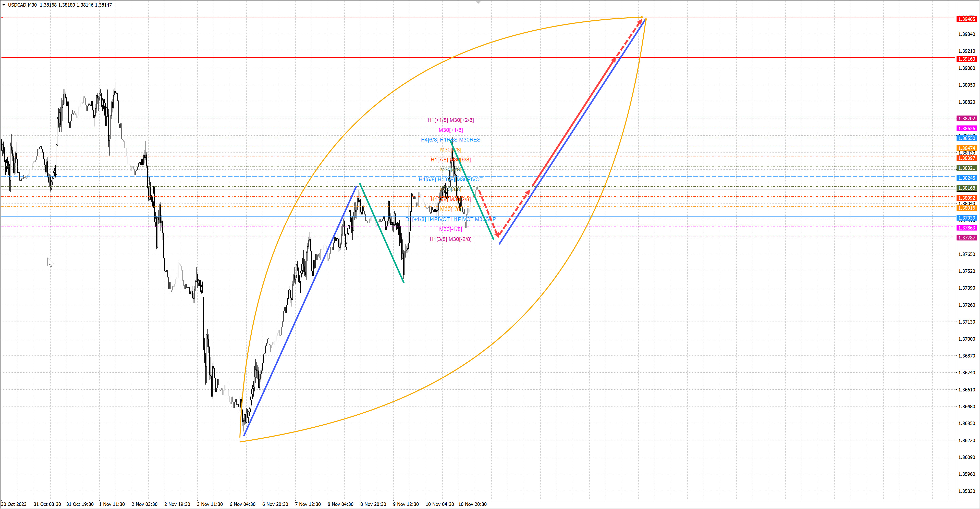Click the magenta 1.37863 price label

click(x=966, y=228)
